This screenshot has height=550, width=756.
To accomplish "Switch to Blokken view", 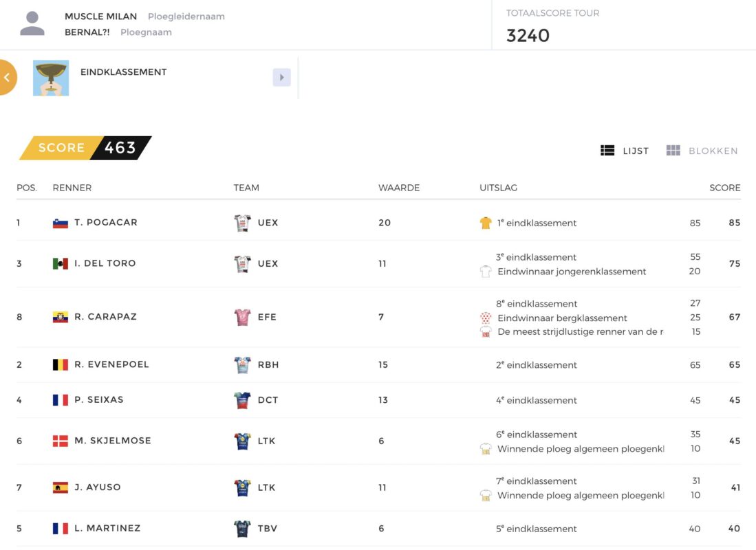I will tap(702, 151).
